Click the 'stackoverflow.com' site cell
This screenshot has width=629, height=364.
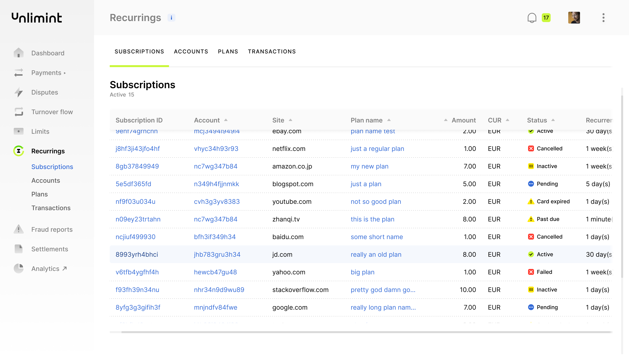coord(300,290)
